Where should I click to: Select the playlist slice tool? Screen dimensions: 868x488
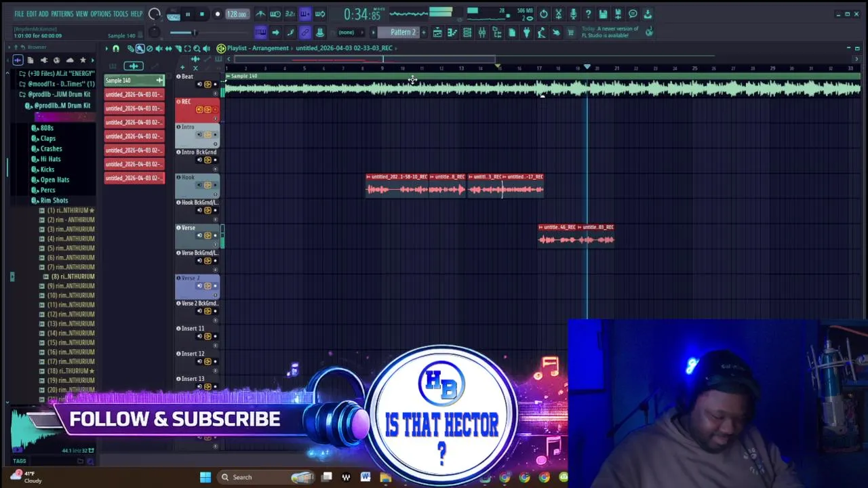coord(178,48)
